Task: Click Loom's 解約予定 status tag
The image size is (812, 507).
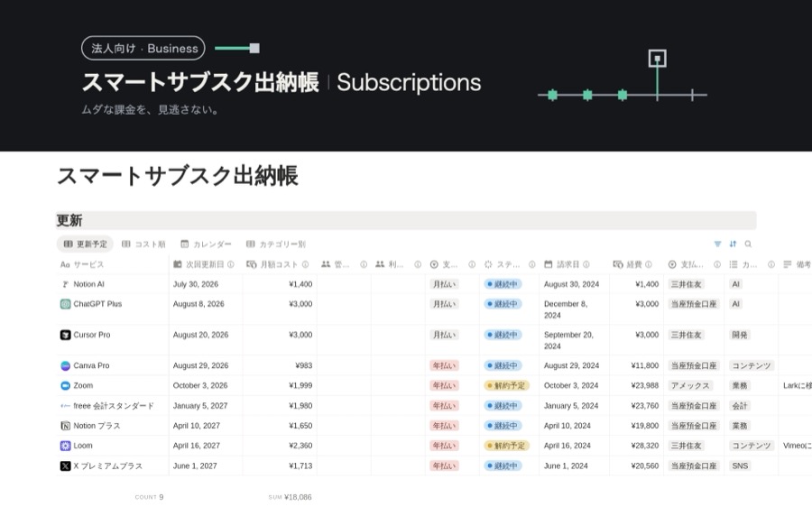Action: click(506, 446)
